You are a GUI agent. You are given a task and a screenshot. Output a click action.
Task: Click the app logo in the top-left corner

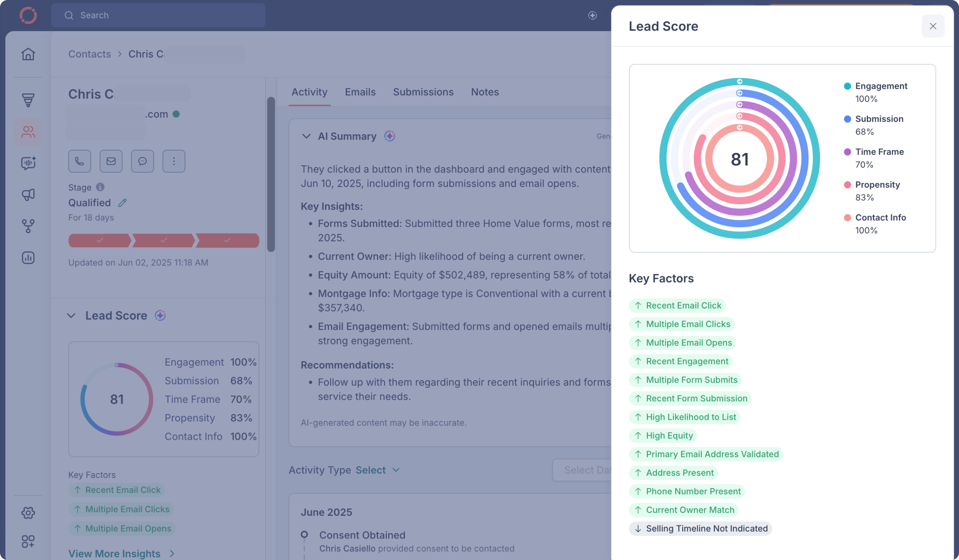[x=28, y=15]
